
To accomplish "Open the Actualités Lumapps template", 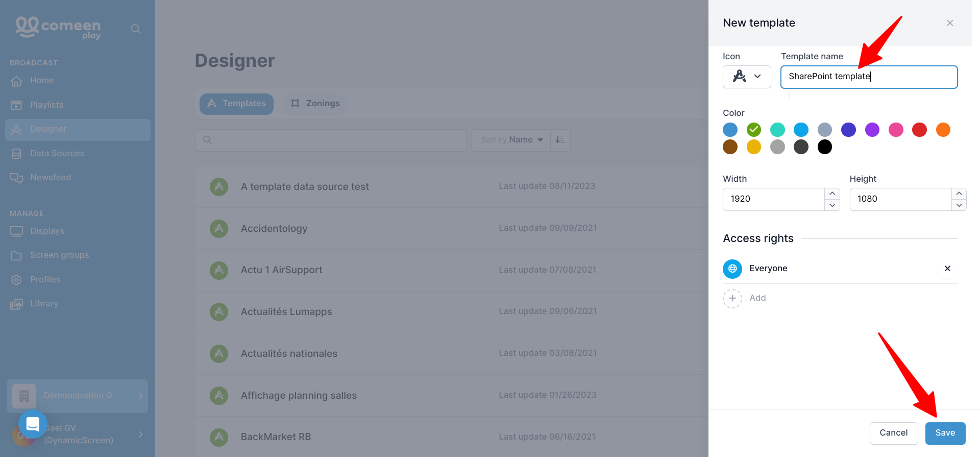I will click(452, 312).
